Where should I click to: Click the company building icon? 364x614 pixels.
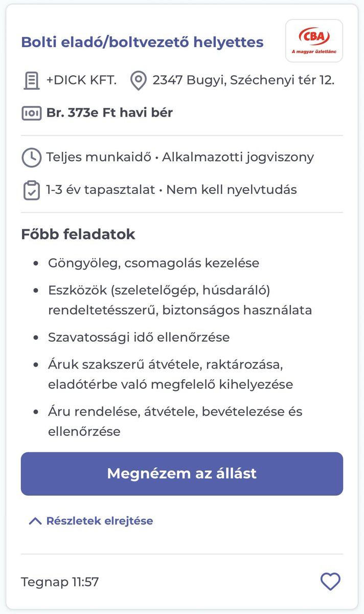point(32,81)
